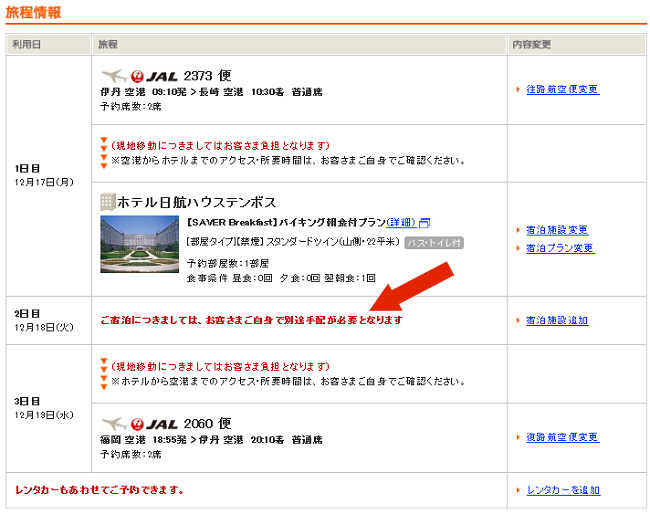This screenshot has width=650, height=514.
Task: Click the hotel building icon beside ホテル日航ハウステンボス
Action: 107,201
